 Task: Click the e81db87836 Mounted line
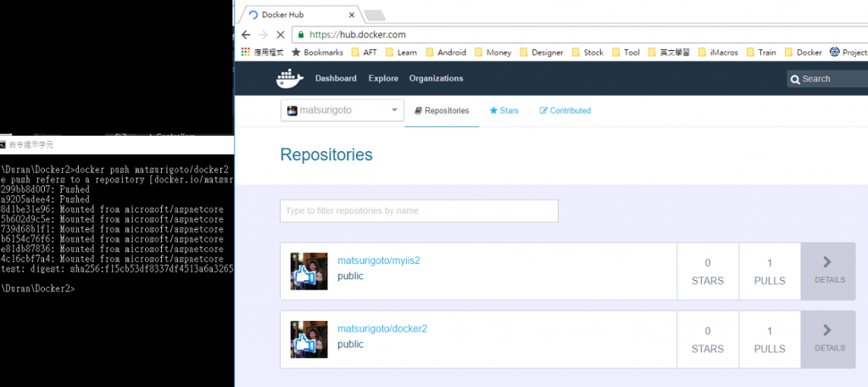[112, 250]
